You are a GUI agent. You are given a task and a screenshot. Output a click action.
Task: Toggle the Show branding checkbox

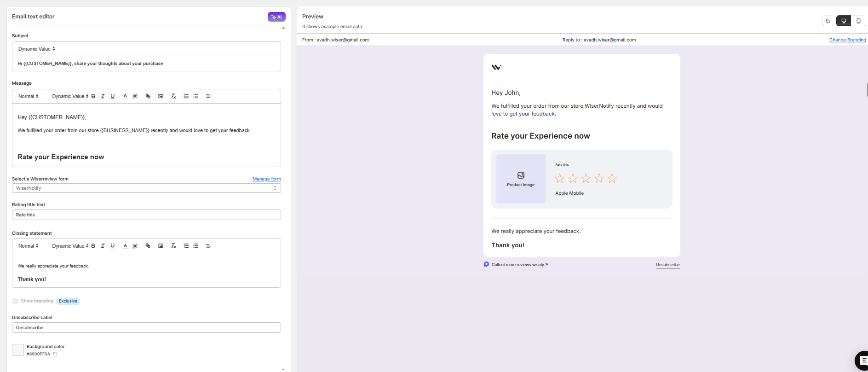coord(15,301)
